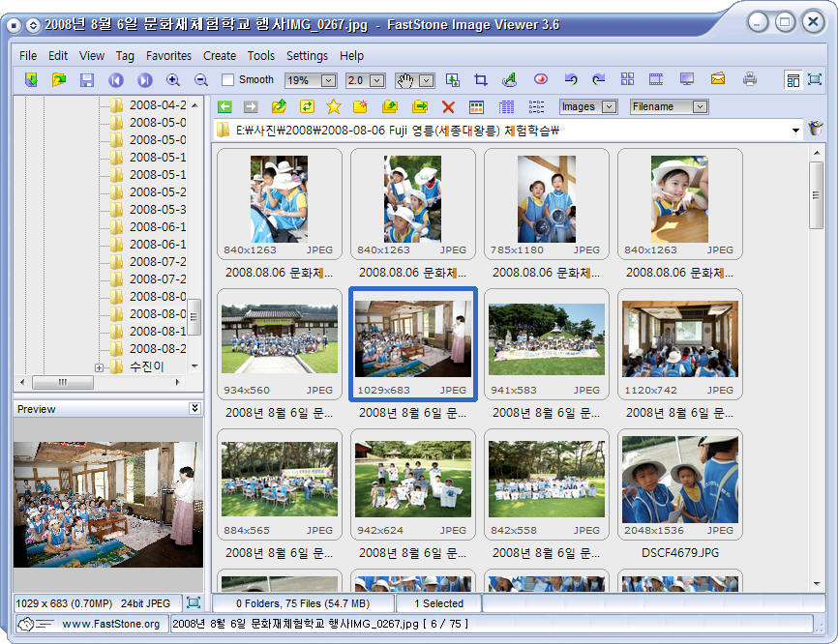Select the 1120x742 JPEG thumbnail
Viewport: 838px width, 644px height.
[680, 344]
